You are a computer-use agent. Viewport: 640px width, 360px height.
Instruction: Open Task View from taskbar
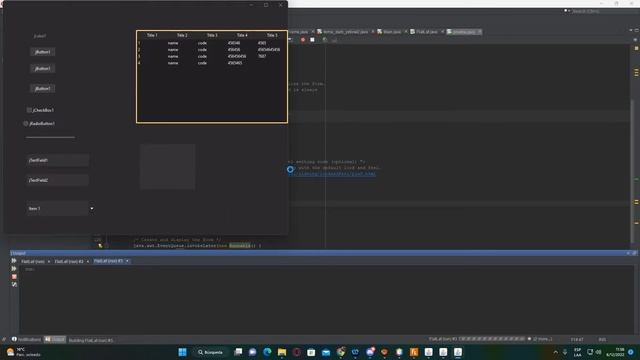[x=238, y=352]
